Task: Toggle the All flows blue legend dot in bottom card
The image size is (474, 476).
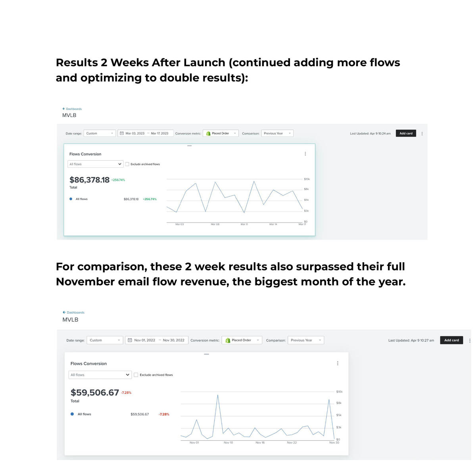Action: coord(72,414)
